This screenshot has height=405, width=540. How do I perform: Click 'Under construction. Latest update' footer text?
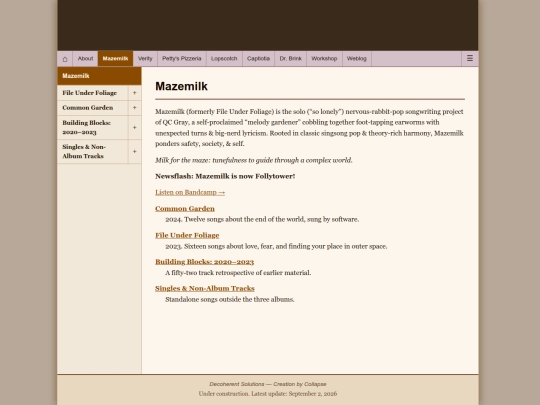tap(268, 394)
